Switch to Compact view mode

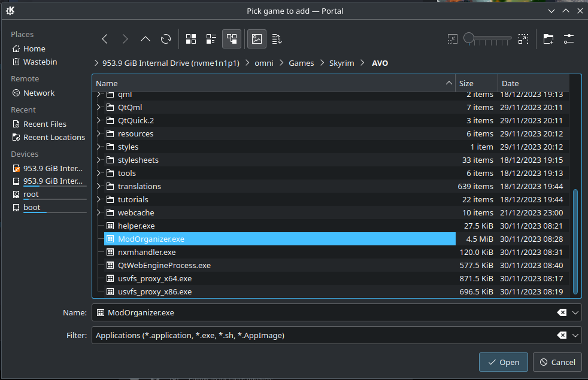click(x=211, y=39)
